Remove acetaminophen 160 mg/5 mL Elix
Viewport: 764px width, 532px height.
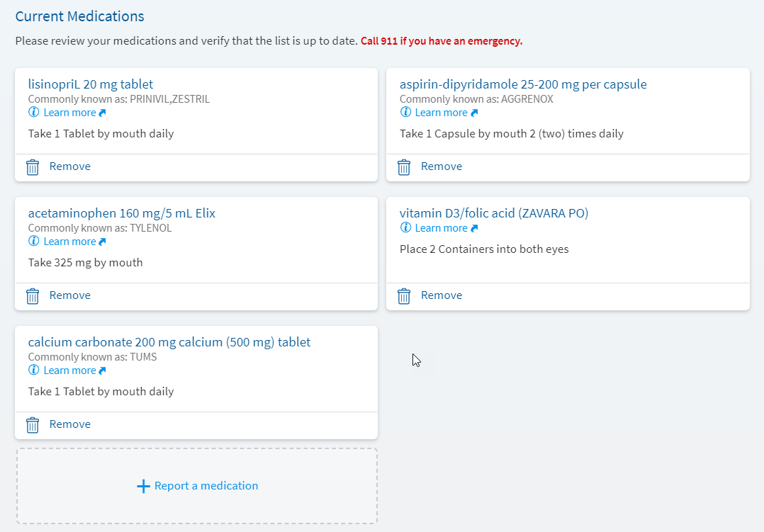click(x=69, y=295)
